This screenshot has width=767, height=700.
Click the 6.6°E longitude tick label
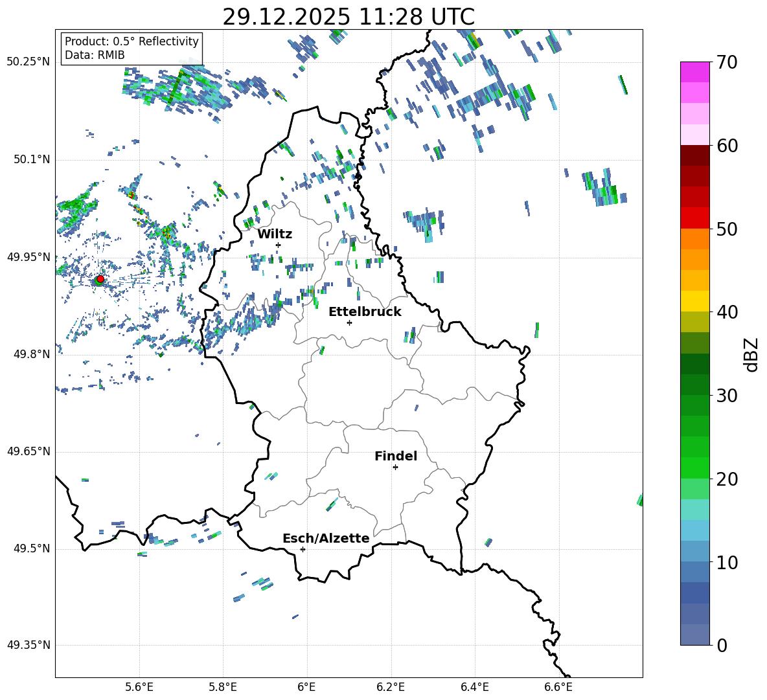coord(558,688)
